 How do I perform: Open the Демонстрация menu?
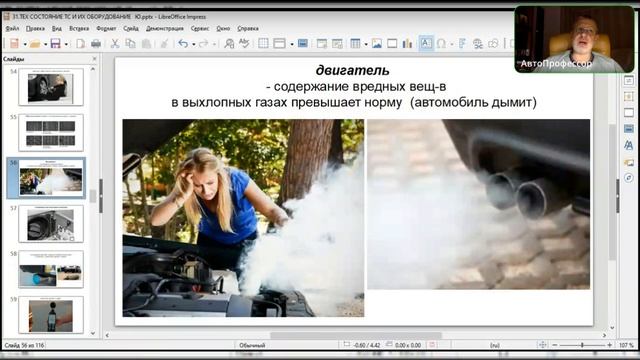[x=165, y=29]
